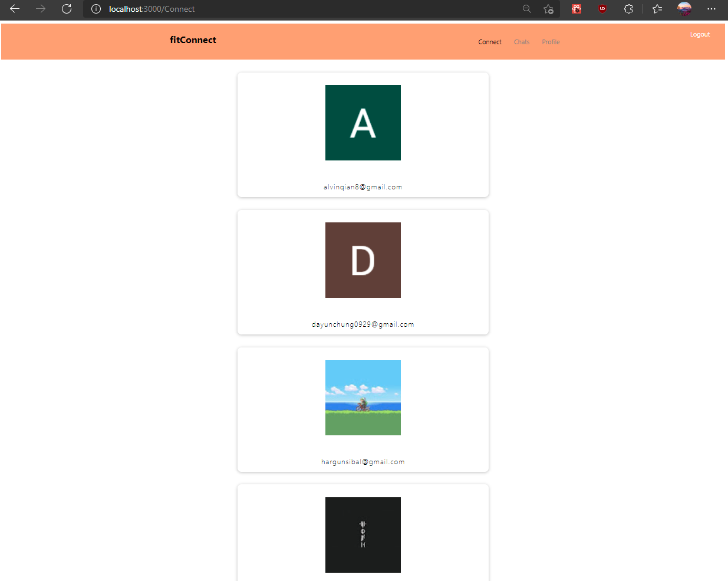Open the browser profile avatar
728x581 pixels.
pos(684,9)
